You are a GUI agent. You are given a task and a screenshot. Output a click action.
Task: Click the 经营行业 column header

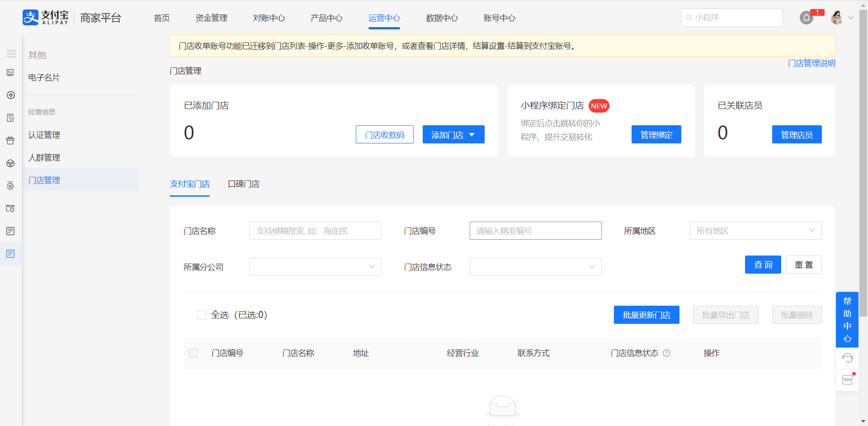coord(463,353)
